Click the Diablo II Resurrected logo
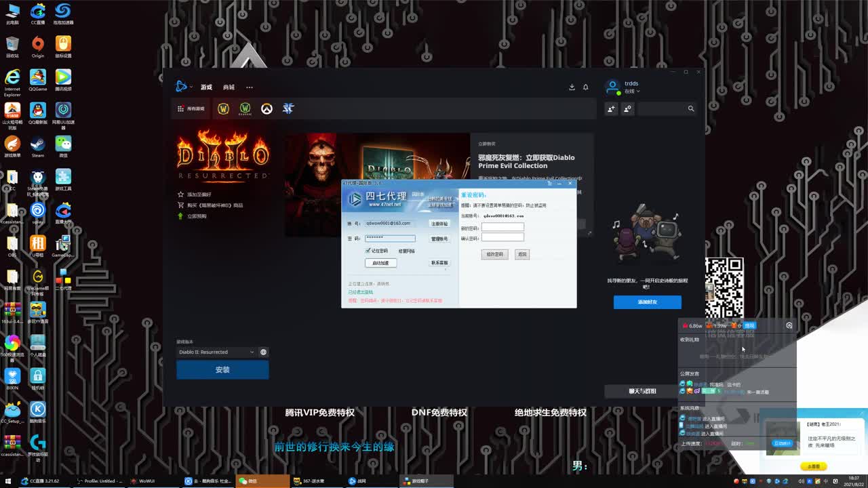This screenshot has height=488, width=868. coord(223,155)
